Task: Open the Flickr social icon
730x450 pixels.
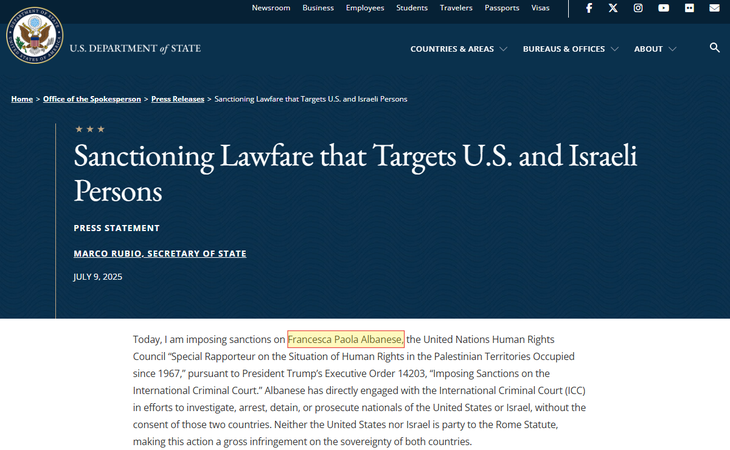Action: [689, 8]
